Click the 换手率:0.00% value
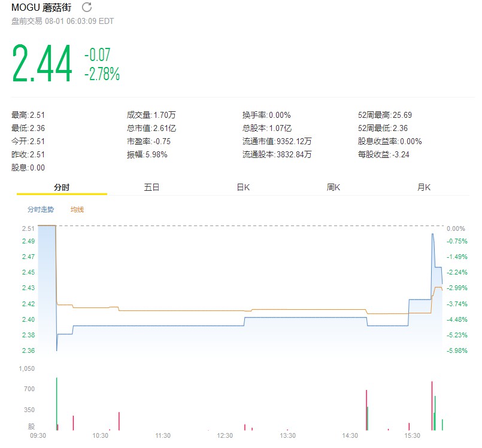Viewport: 482px width, 448px height. click(266, 115)
